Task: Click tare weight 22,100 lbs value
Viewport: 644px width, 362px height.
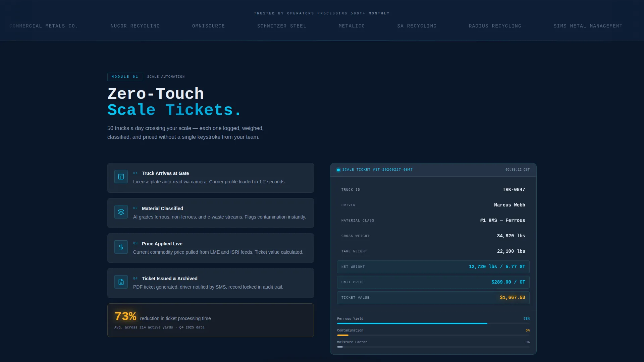Action: [x=511, y=251]
